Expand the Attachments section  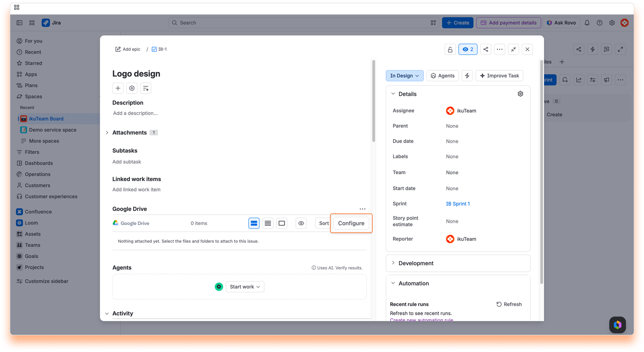[107, 133]
